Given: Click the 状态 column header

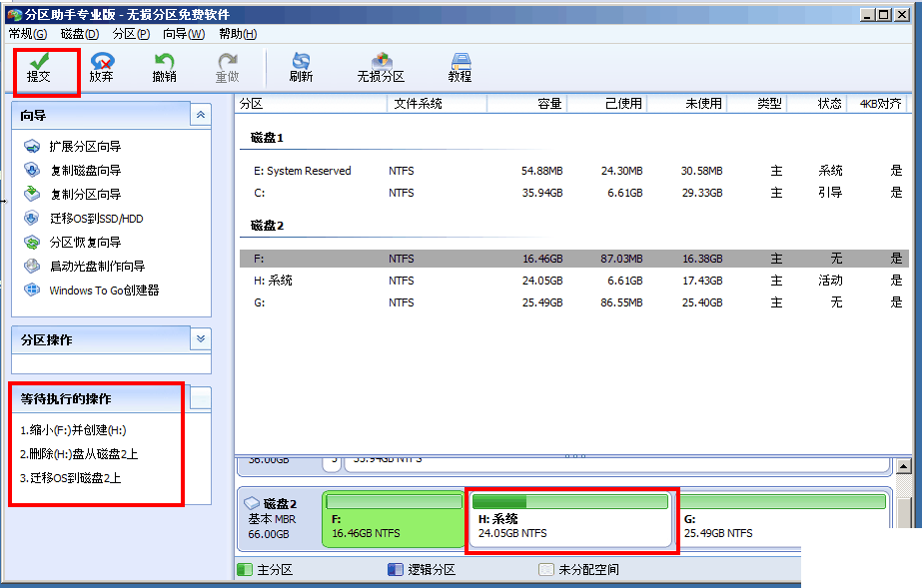Looking at the screenshot, I should pos(817,104).
